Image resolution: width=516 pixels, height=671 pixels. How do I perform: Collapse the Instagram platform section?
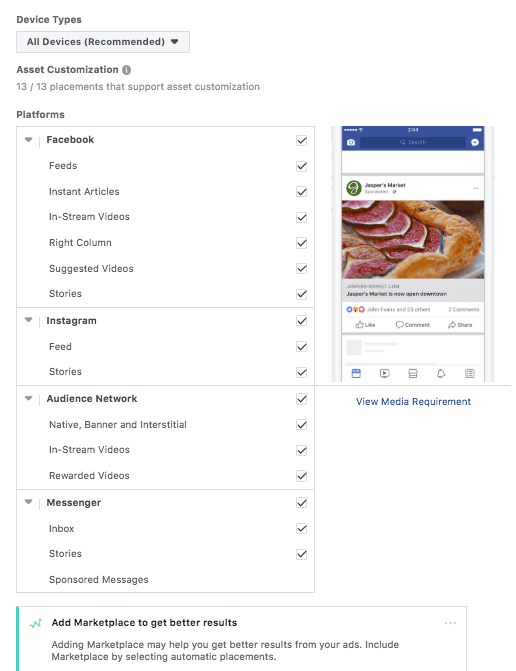tap(29, 320)
